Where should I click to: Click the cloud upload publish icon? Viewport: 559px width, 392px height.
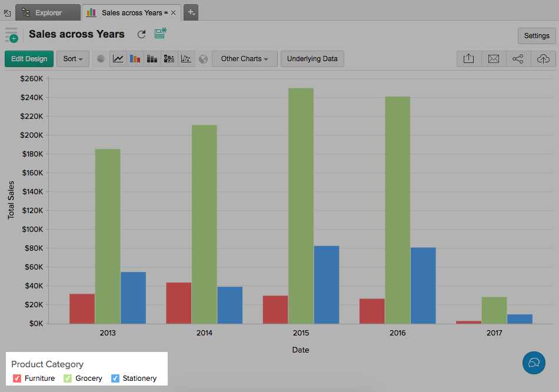point(543,59)
